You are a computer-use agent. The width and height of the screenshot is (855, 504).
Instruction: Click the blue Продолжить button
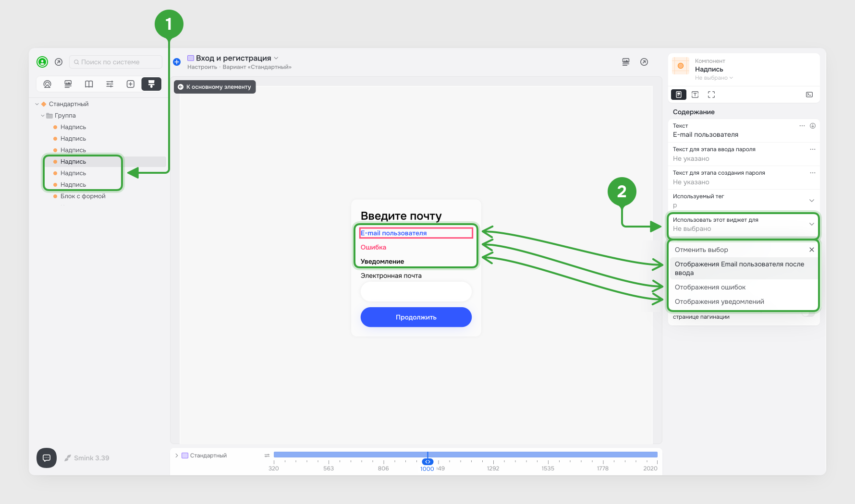click(416, 317)
